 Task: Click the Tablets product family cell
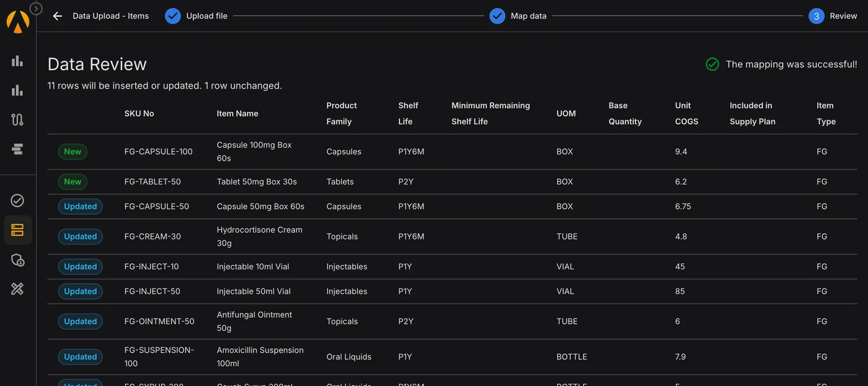point(340,182)
